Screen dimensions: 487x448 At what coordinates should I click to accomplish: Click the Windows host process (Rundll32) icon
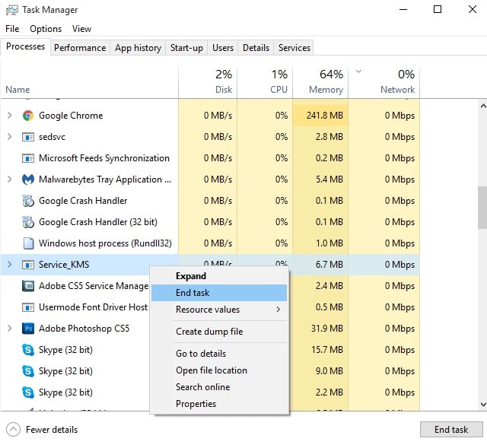point(28,243)
